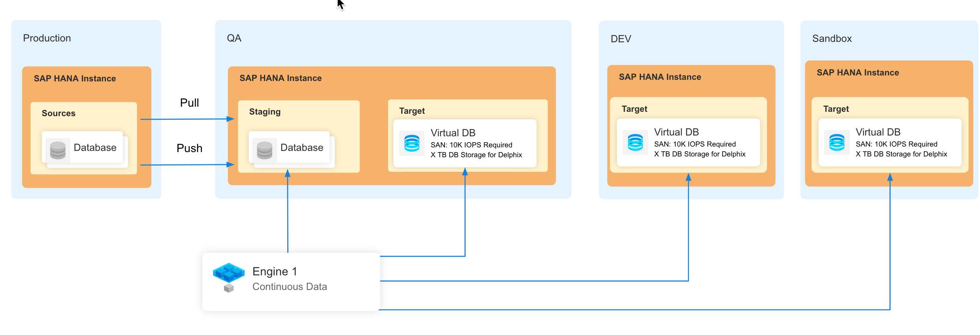Click the gray database icon in QA Staging
Screen dimensions: 980x335
[x=264, y=150]
